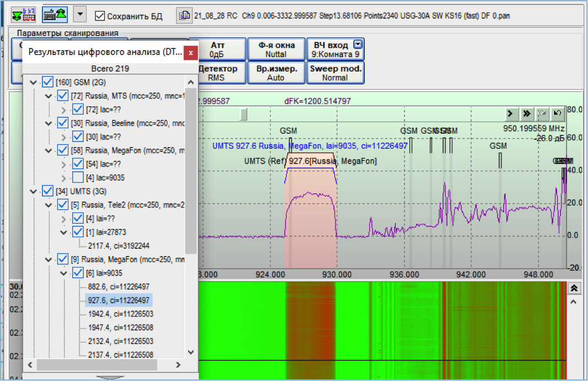This screenshot has width=588, height=381.
Task: Uncheck the [72] Russia, MTS checkbox
Action: (x=63, y=96)
